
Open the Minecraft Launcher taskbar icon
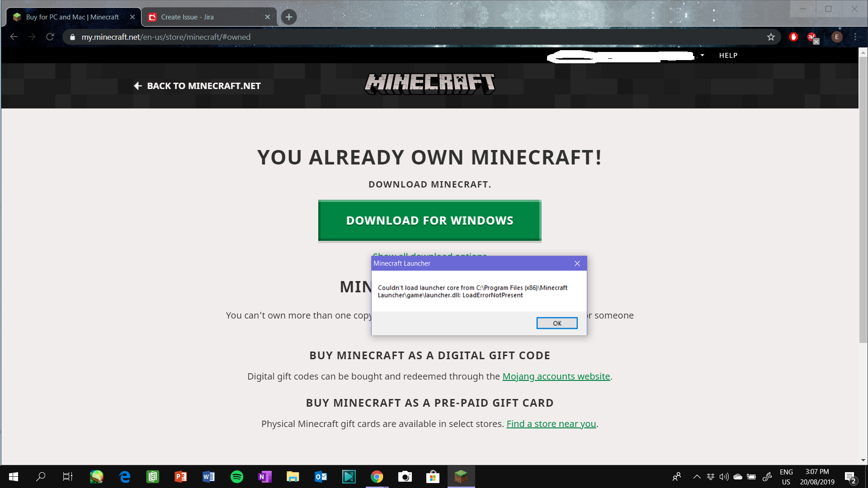point(461,477)
